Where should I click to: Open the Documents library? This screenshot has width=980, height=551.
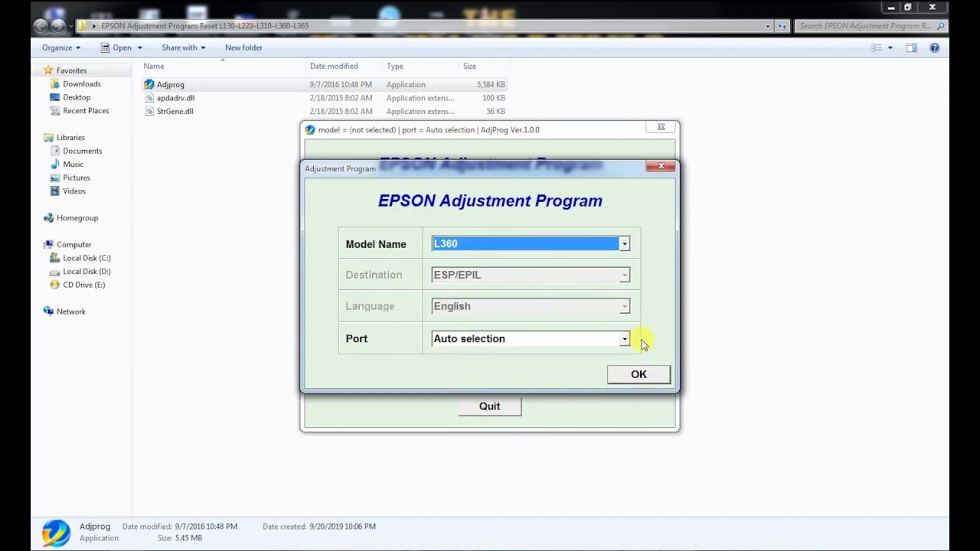[82, 151]
